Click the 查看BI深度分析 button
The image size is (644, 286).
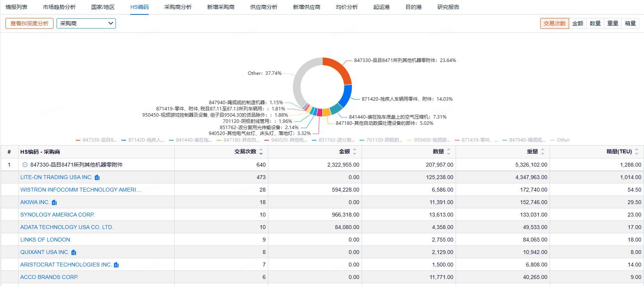pyautogui.click(x=29, y=23)
